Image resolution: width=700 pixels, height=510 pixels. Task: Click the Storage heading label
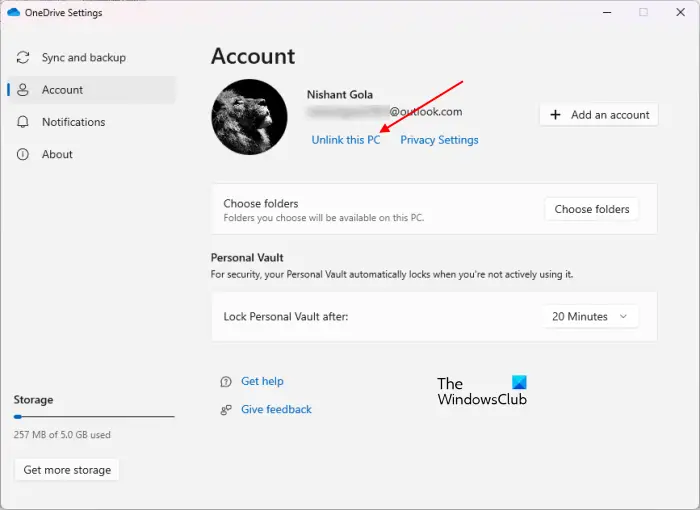pos(33,400)
